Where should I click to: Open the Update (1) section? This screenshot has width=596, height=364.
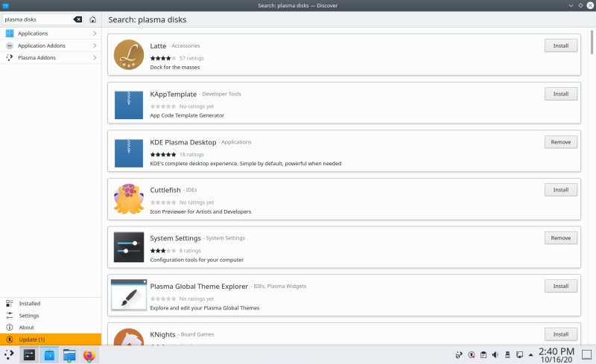click(51, 339)
